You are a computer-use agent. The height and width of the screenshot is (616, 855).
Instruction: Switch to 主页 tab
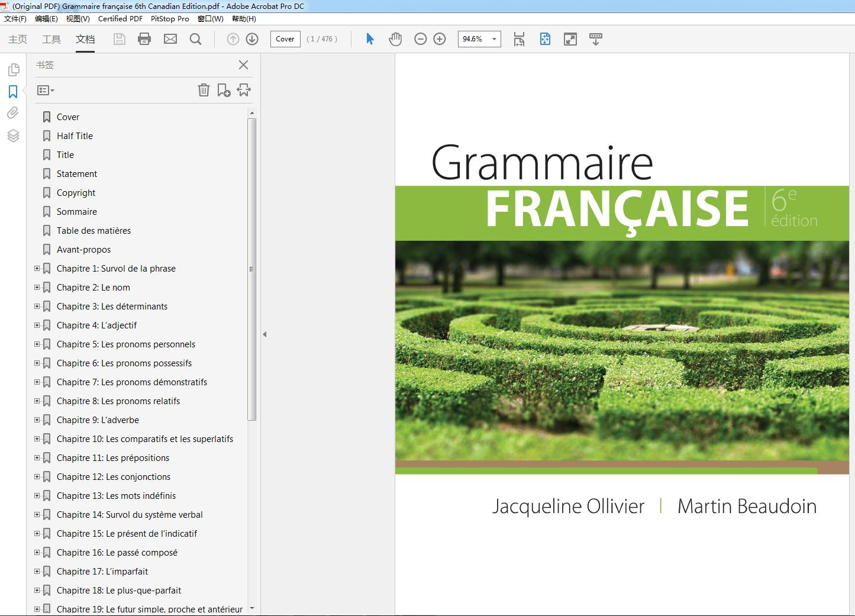coord(18,39)
